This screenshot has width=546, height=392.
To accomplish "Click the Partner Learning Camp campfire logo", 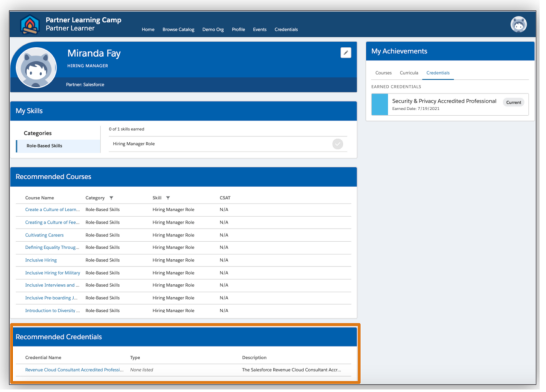I will [30, 25].
